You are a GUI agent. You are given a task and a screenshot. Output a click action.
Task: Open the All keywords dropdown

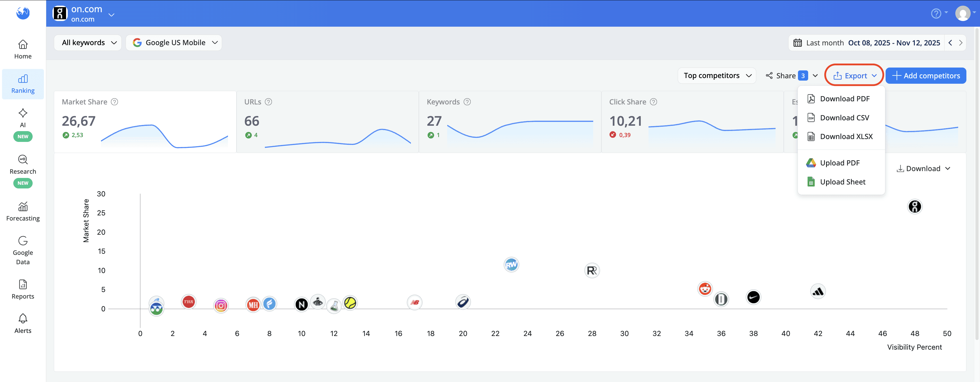(88, 43)
